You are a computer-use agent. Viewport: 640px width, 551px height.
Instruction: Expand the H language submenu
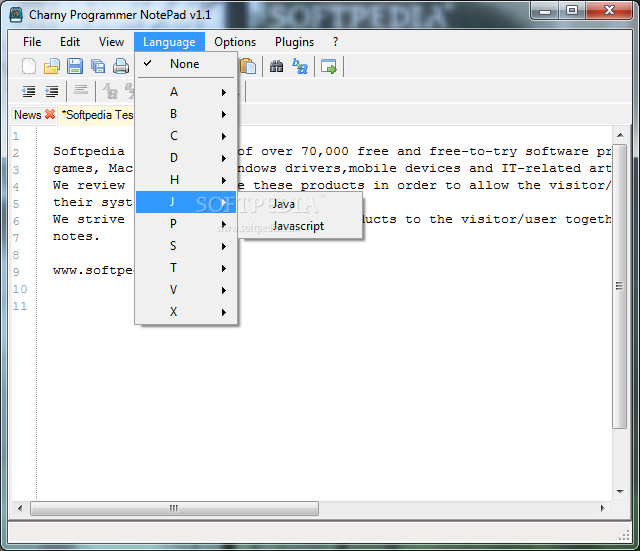(x=186, y=180)
